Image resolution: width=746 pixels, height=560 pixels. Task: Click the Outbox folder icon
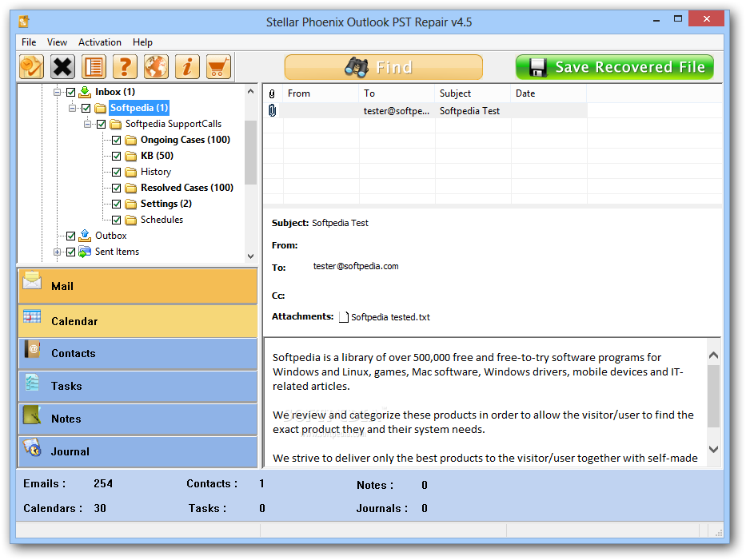click(85, 236)
